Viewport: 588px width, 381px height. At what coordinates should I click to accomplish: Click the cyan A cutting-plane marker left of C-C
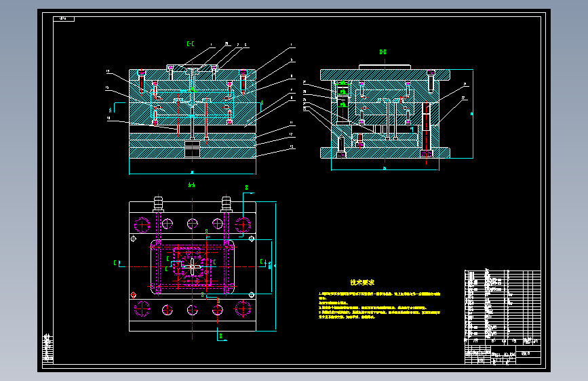[x=117, y=107]
